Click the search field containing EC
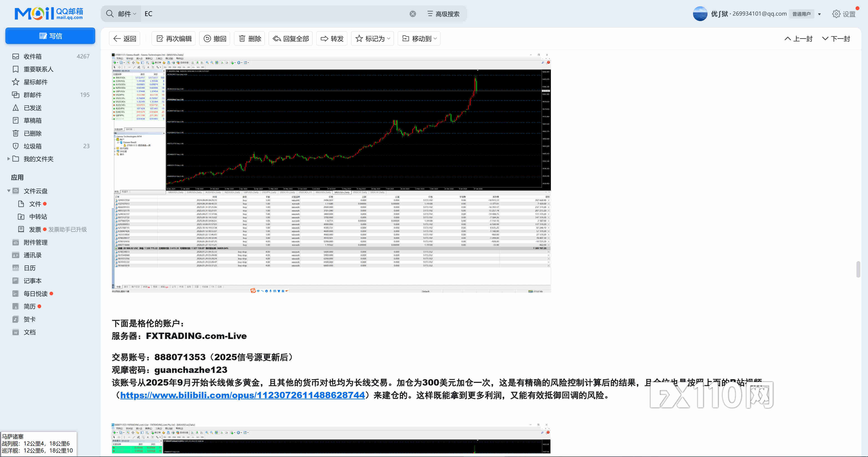The height and width of the screenshot is (457, 868). pos(275,14)
